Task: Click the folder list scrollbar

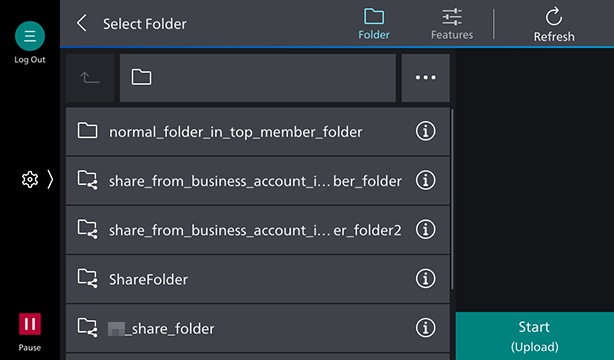Action: tap(452, 199)
